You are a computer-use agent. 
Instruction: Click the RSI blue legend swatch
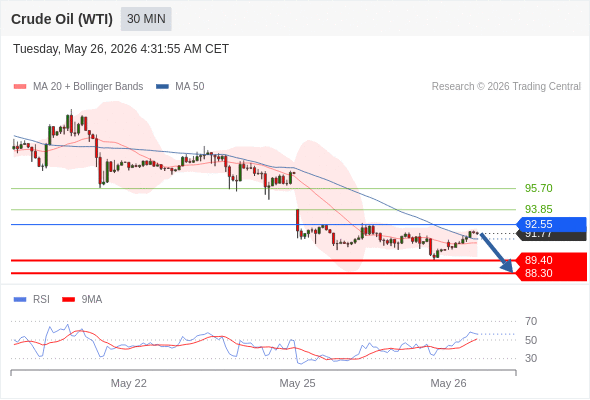tap(20, 300)
